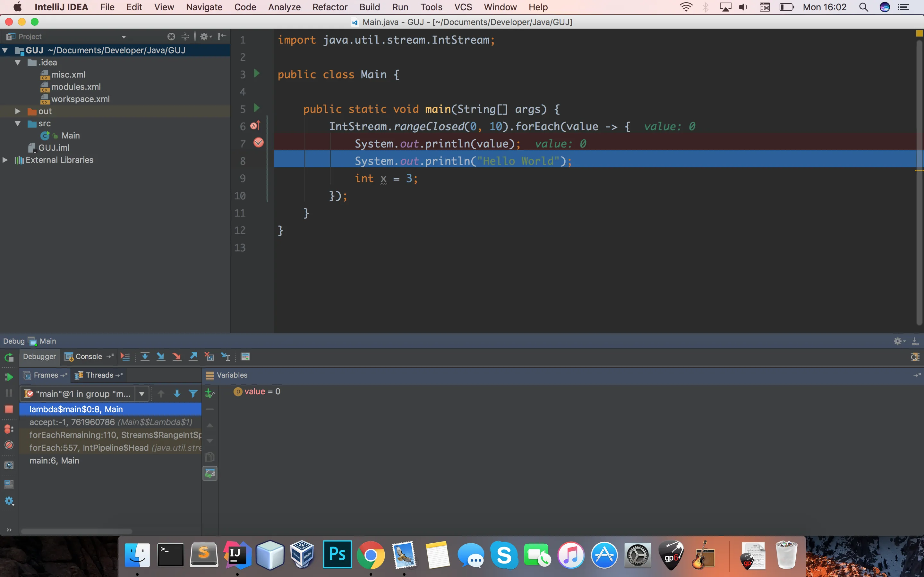Click the View Breakpoints icon
The width and height of the screenshot is (924, 577).
(x=9, y=429)
